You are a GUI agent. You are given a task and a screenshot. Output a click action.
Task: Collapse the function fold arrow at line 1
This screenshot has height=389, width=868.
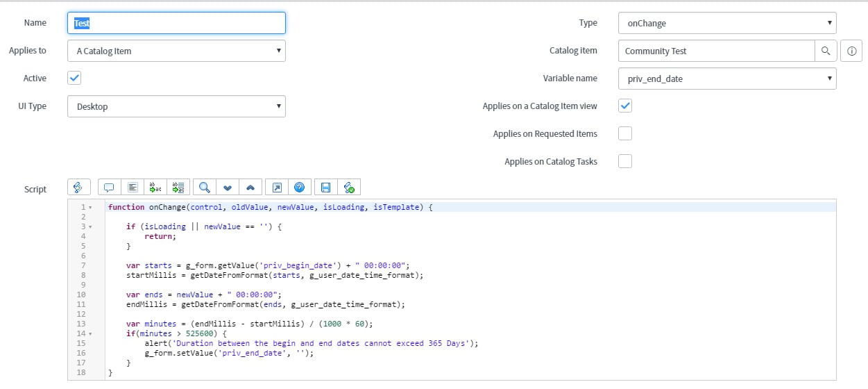pos(91,208)
